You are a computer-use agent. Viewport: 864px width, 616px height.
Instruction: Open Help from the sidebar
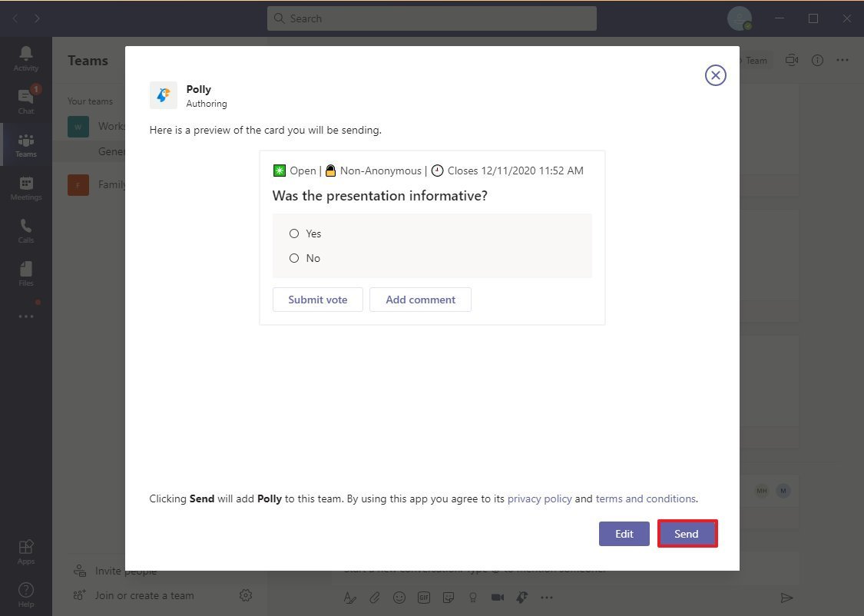coord(26,594)
